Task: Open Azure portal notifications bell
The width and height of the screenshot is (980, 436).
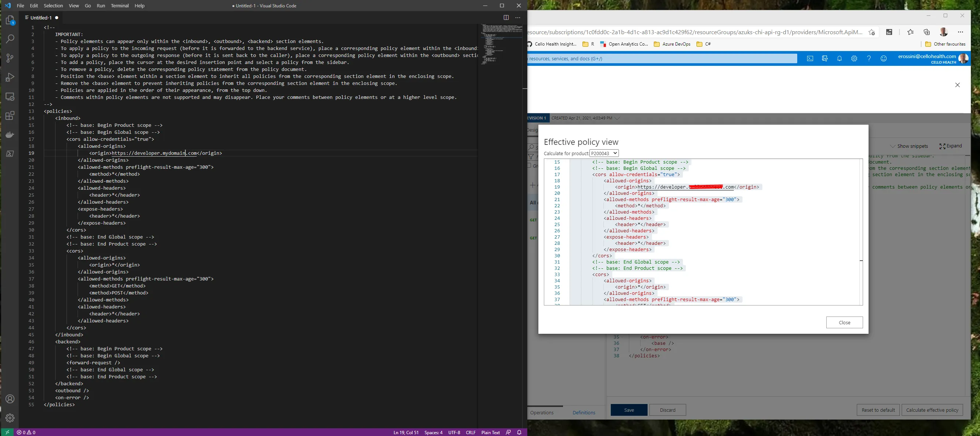Action: (840, 58)
